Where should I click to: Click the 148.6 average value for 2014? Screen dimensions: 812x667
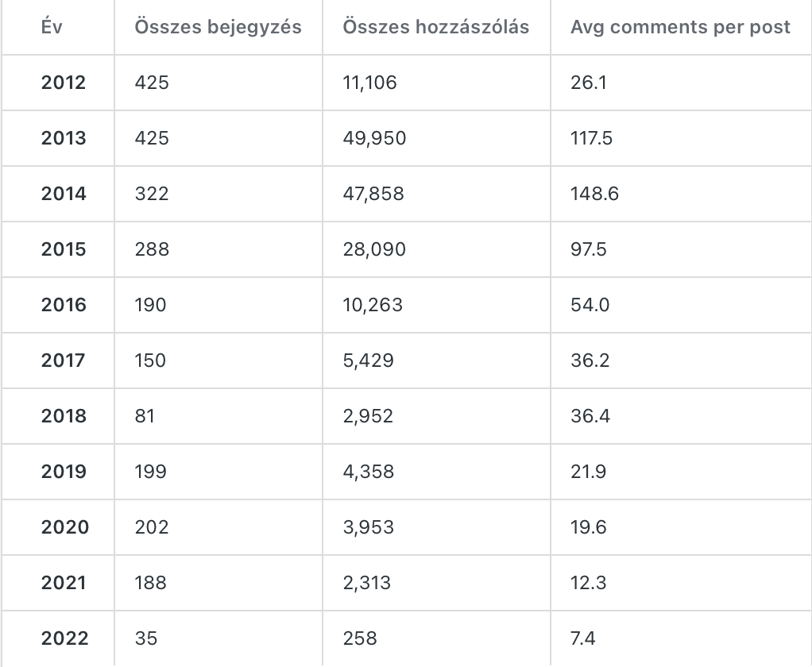(594, 194)
